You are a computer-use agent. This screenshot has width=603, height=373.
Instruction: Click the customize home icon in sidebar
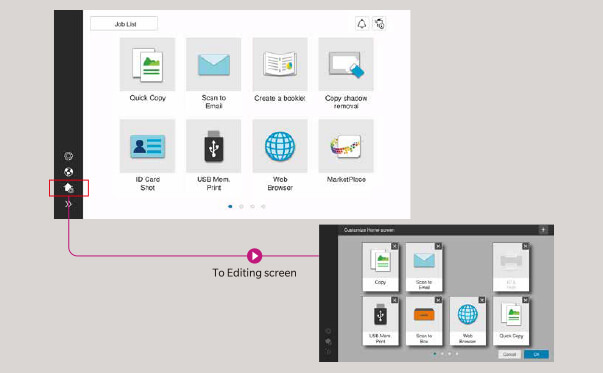[x=68, y=188]
